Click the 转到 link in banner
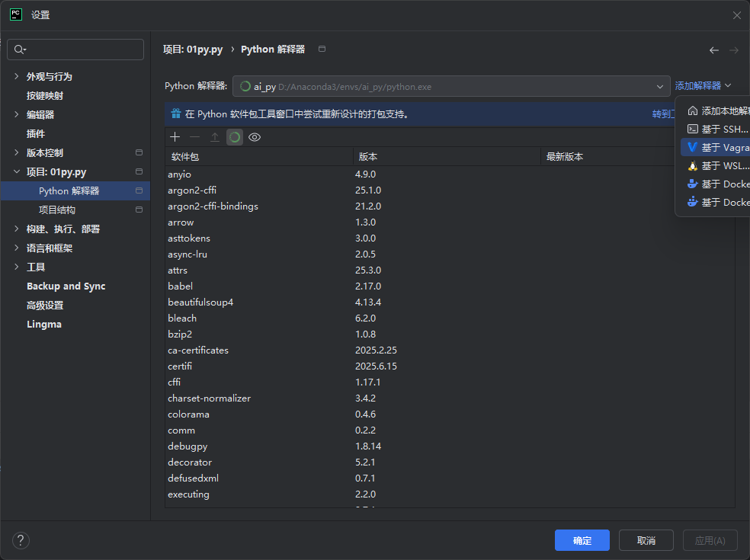 663,114
